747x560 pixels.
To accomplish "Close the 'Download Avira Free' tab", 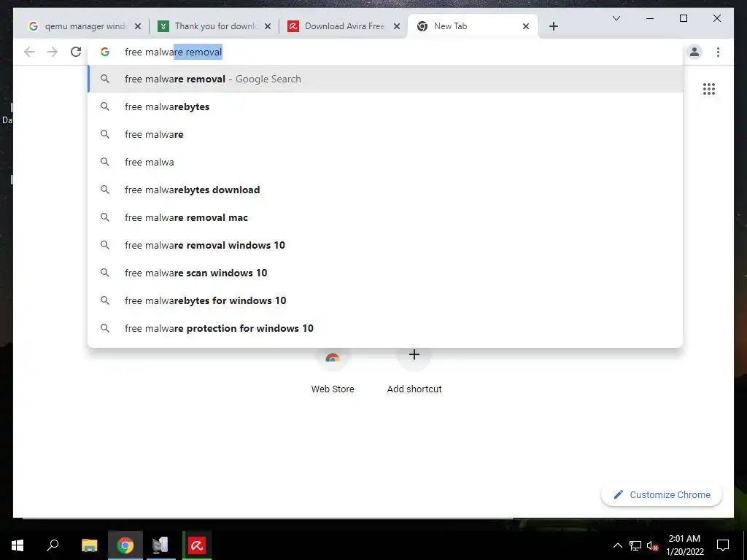I will coord(396,26).
